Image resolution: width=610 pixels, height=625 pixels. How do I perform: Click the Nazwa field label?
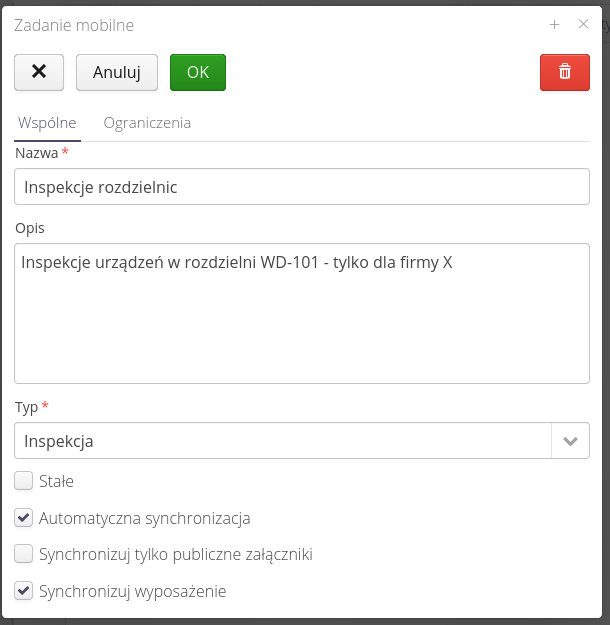[x=36, y=153]
